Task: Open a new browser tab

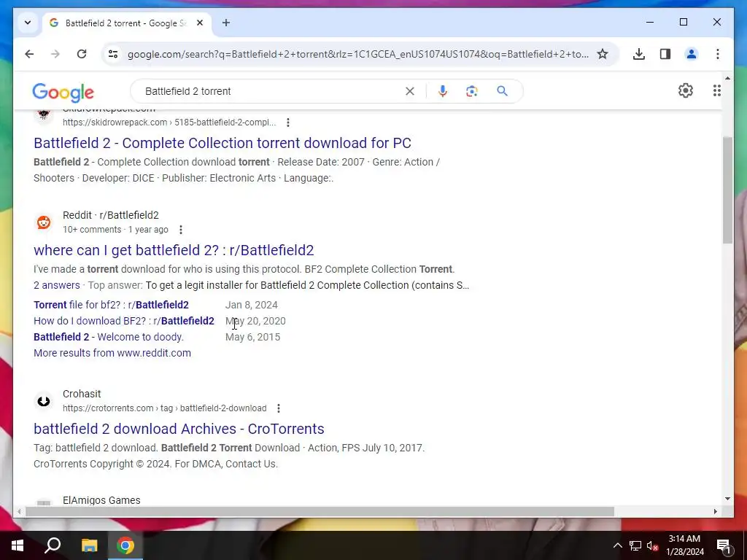Action: click(226, 23)
